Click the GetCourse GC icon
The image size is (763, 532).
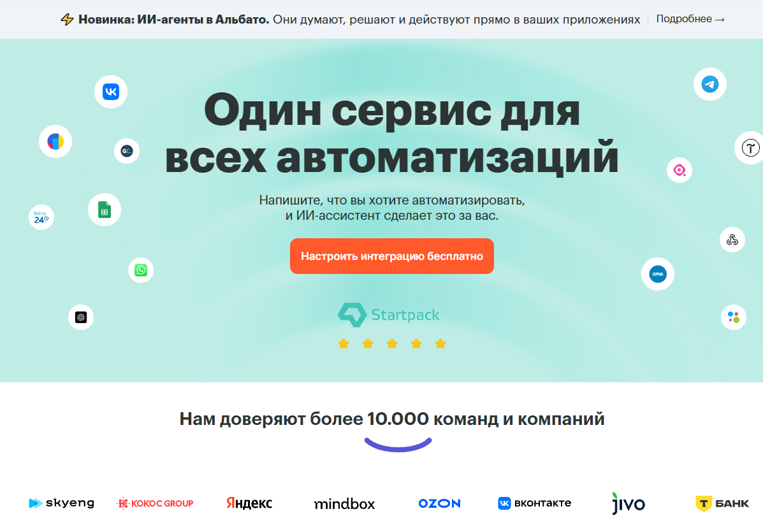click(127, 151)
